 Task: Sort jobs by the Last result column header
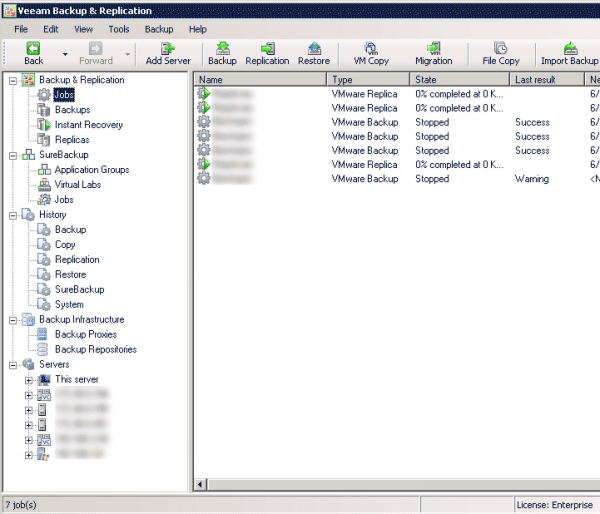coord(548,80)
